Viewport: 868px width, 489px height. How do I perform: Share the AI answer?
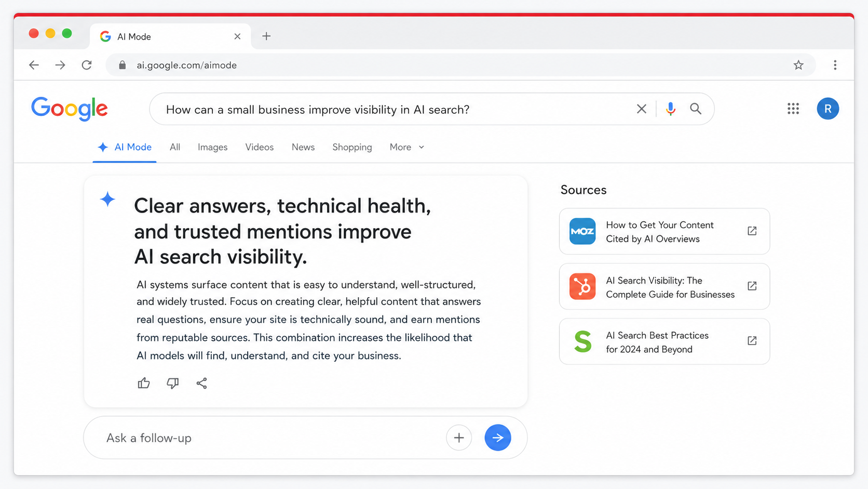point(202,384)
